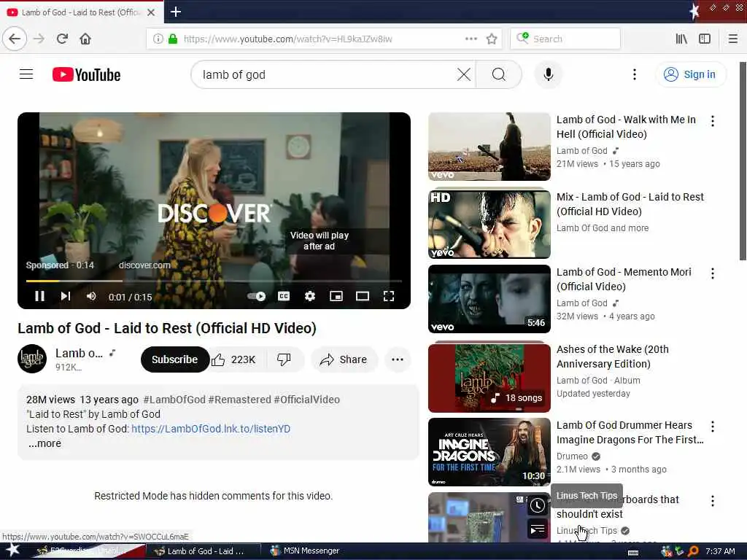Click the Sign in button
The width and height of the screenshot is (747, 560).
pyautogui.click(x=691, y=74)
